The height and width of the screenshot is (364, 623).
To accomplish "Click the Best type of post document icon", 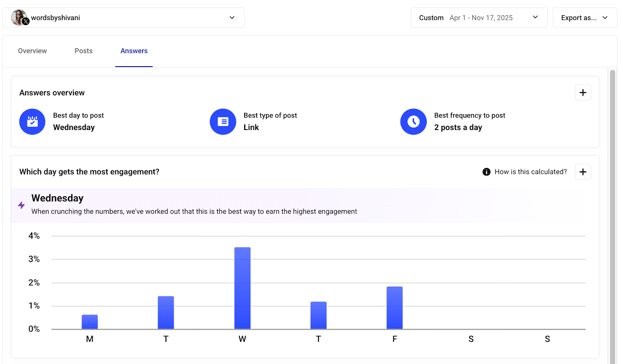I will point(223,121).
